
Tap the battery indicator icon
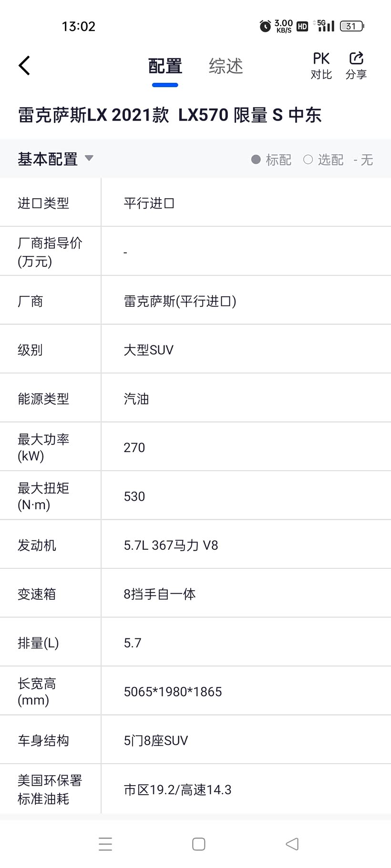pos(351,26)
